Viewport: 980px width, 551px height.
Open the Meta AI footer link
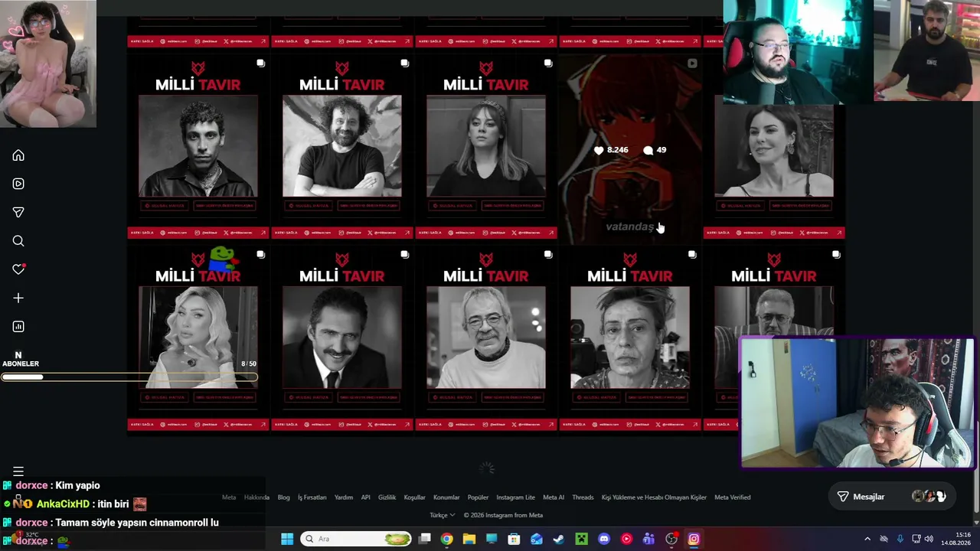[x=554, y=497]
